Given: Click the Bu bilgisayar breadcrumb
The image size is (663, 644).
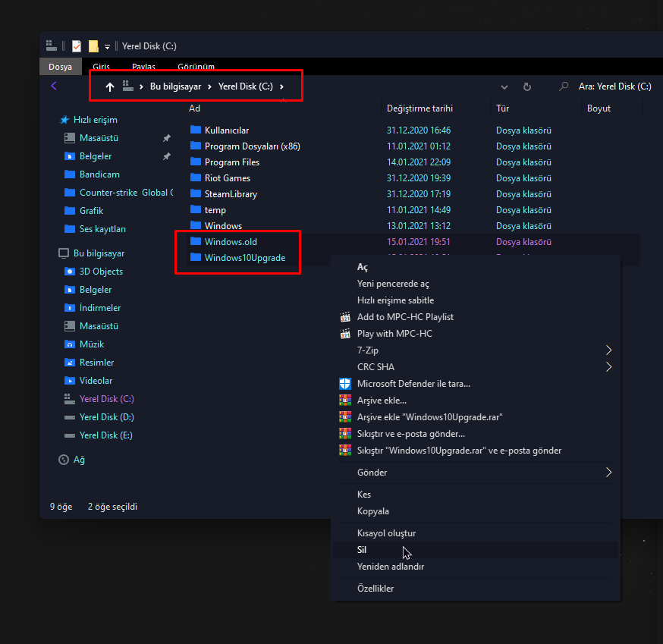Looking at the screenshot, I should [175, 86].
